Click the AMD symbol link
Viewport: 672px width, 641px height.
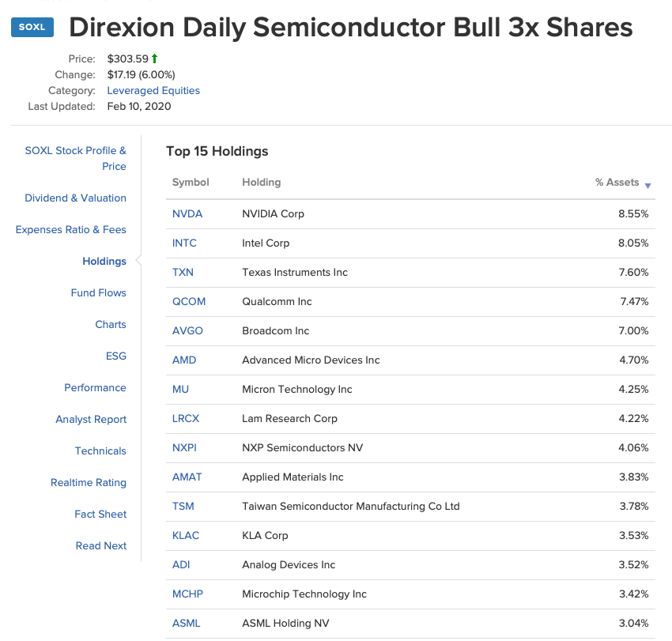click(184, 360)
